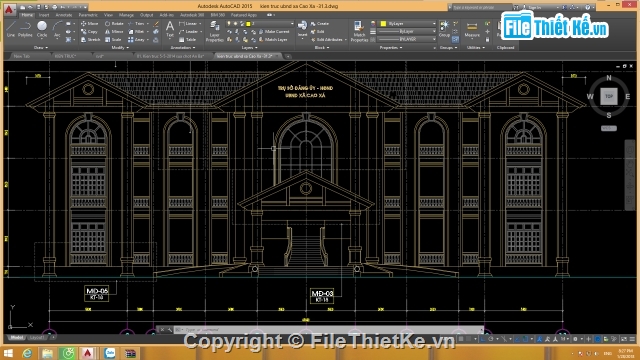Click the TOP face of the ViewCube
The image size is (640, 360).
pyautogui.click(x=609, y=96)
